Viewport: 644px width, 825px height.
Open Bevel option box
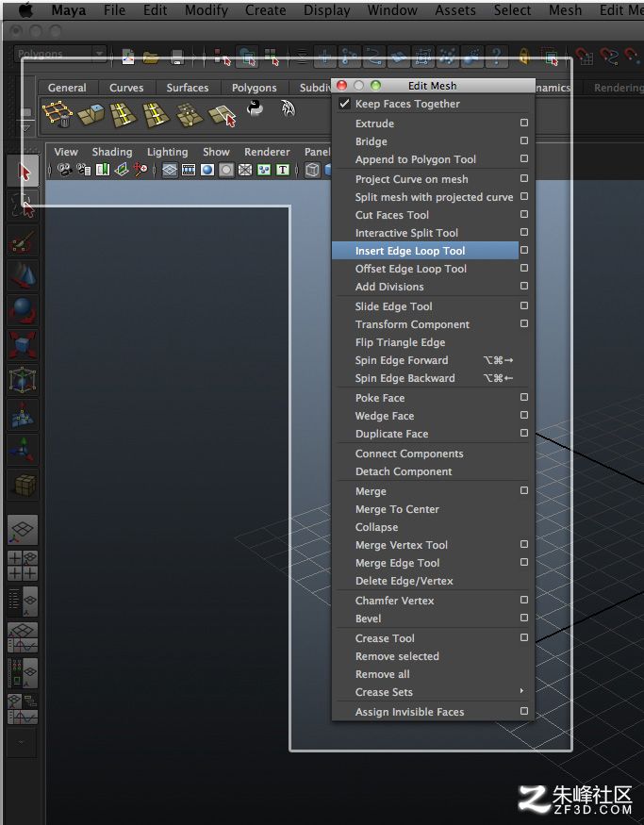tap(524, 618)
